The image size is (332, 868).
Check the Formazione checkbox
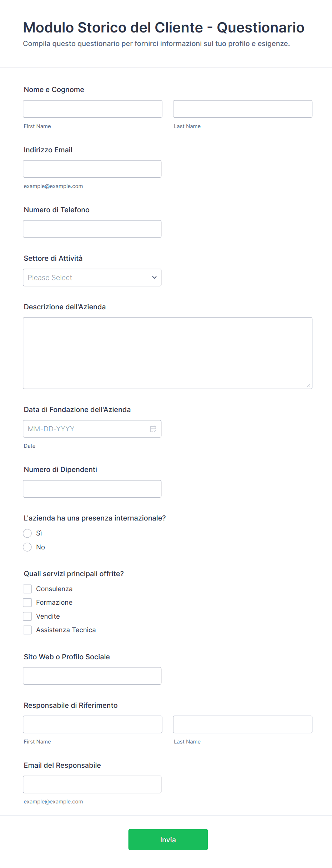[x=27, y=603]
